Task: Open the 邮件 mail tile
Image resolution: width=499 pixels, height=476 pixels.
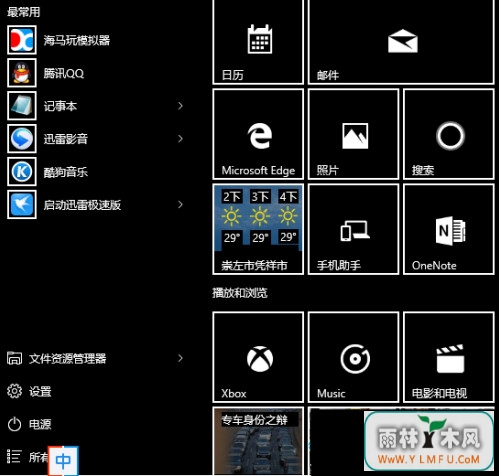Action: point(401,42)
